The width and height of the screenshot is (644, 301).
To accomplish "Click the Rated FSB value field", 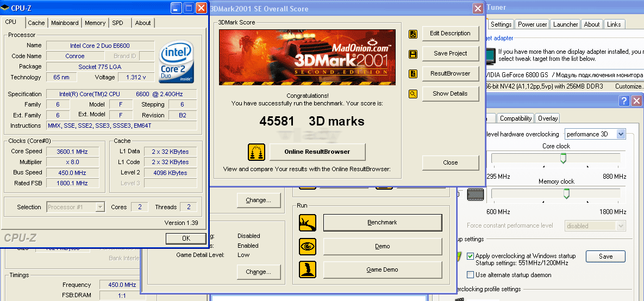I will point(72,183).
